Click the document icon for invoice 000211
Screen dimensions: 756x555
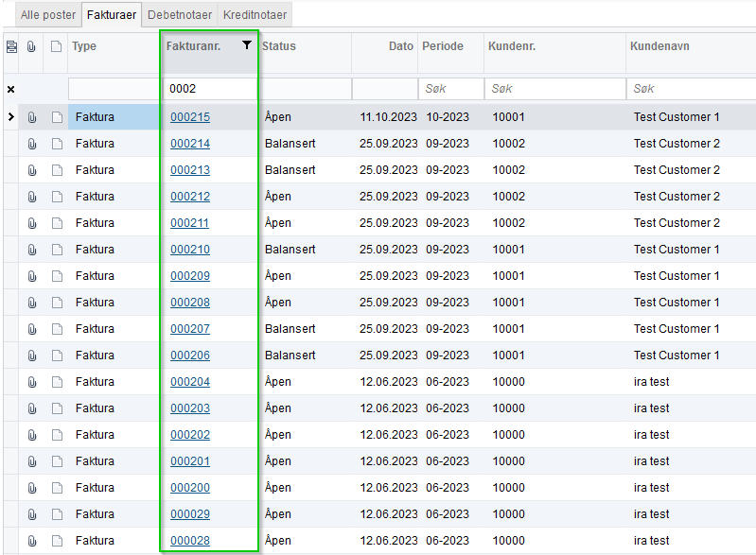57,223
